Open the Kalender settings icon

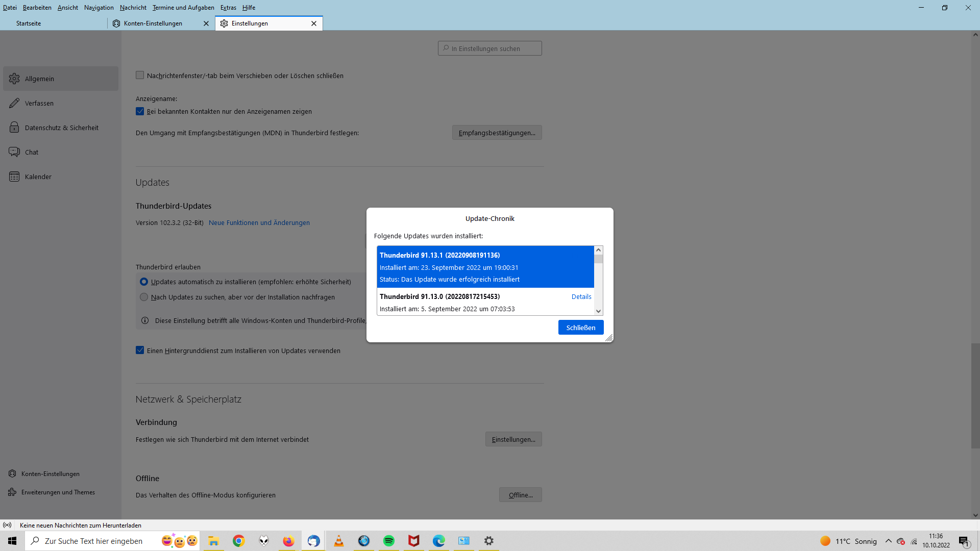[14, 177]
